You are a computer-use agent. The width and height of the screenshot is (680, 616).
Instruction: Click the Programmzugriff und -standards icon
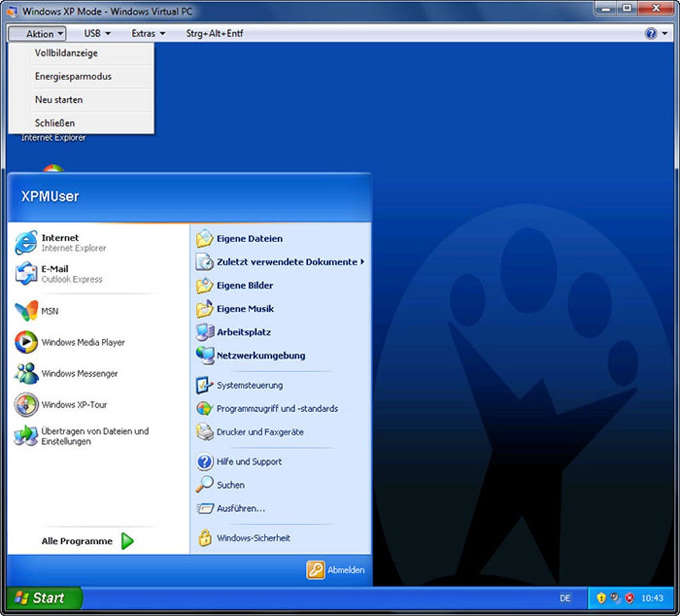(205, 409)
